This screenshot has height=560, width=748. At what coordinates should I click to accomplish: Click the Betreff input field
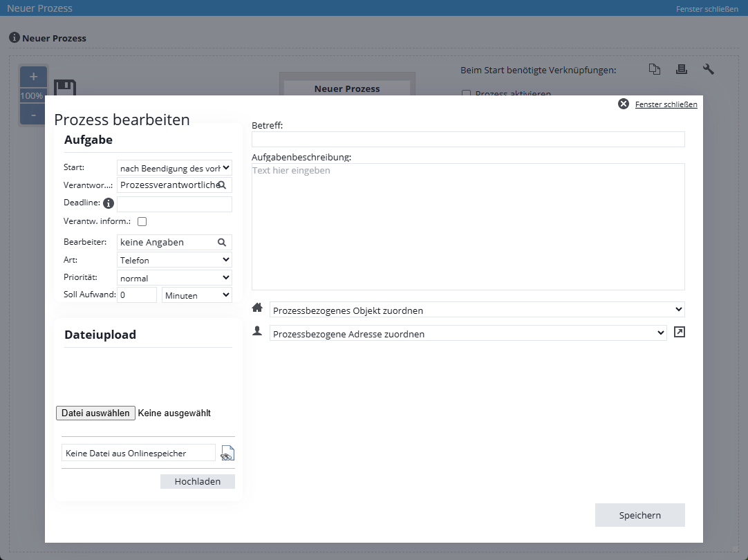468,140
